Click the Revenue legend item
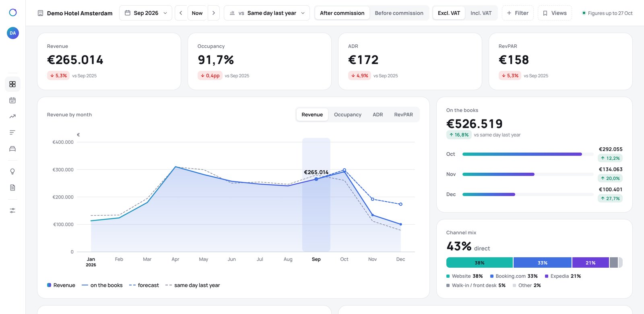Image resolution: width=644 pixels, height=314 pixels. coord(61,285)
